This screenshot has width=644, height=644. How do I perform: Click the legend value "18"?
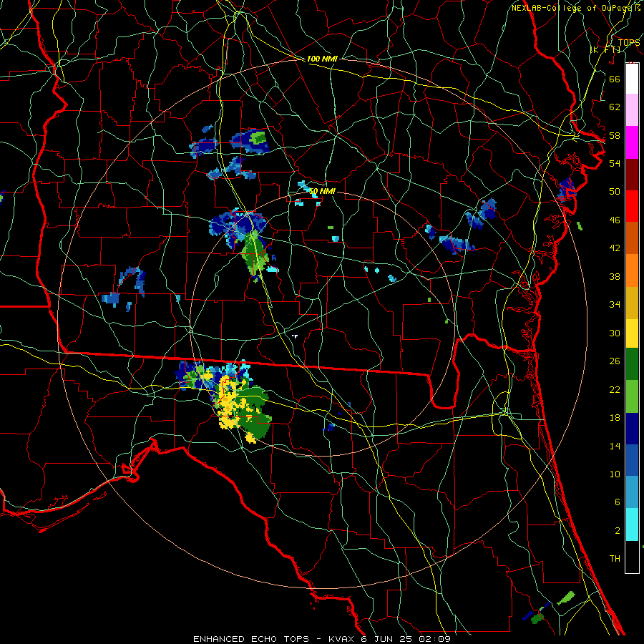pyautogui.click(x=615, y=418)
